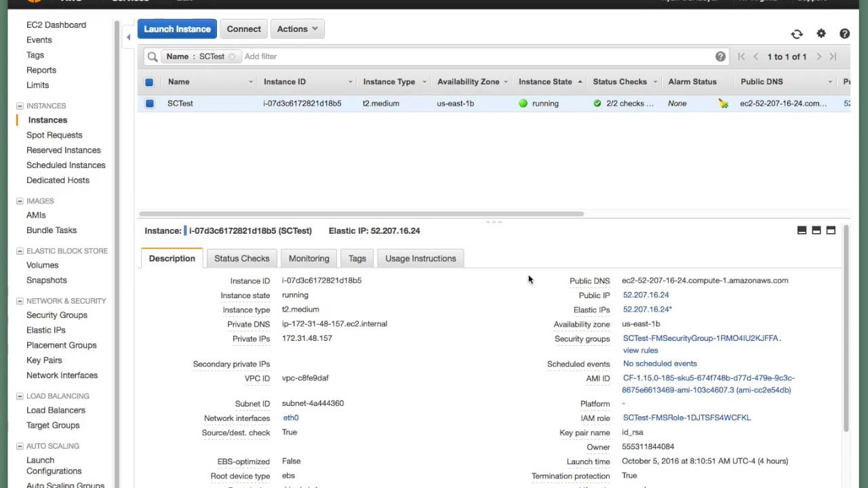Toggle the SCTest row checkbox
The height and width of the screenshot is (488, 868).
pyautogui.click(x=150, y=104)
